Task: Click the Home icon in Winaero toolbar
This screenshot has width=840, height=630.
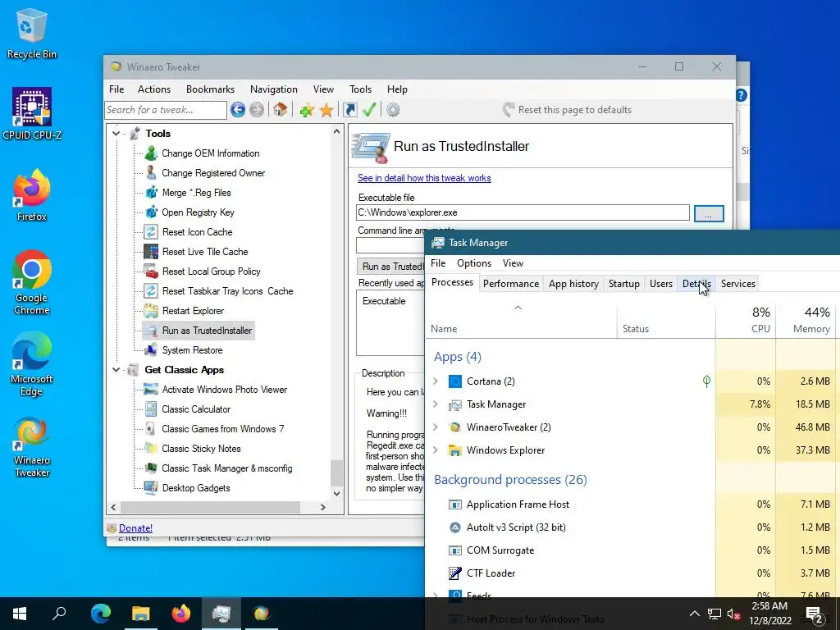Action: [x=280, y=110]
